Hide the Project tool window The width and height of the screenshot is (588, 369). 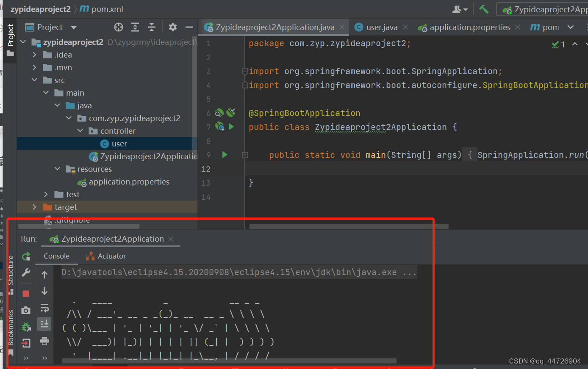click(x=189, y=27)
